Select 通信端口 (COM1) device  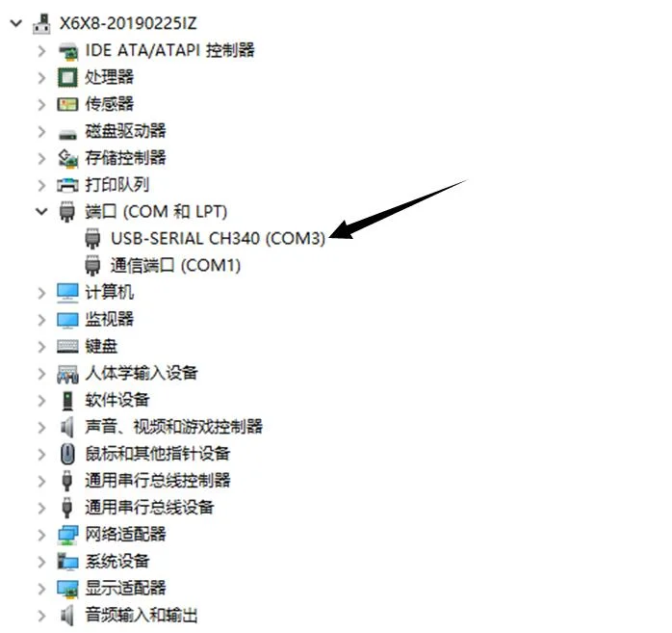175,266
